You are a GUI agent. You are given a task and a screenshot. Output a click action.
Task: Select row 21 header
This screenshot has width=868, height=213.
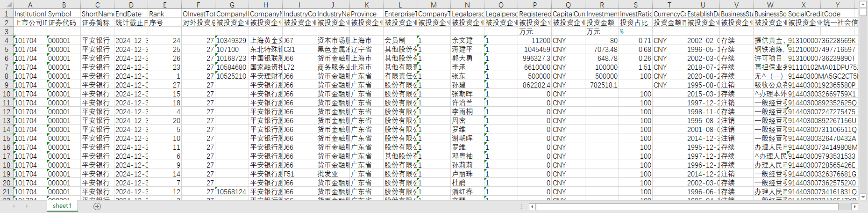pos(7,192)
